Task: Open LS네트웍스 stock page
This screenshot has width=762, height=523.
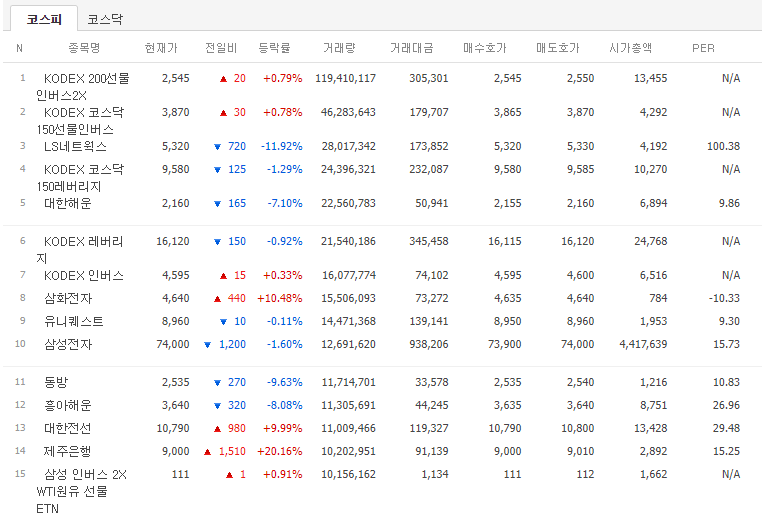Action: click(75, 146)
